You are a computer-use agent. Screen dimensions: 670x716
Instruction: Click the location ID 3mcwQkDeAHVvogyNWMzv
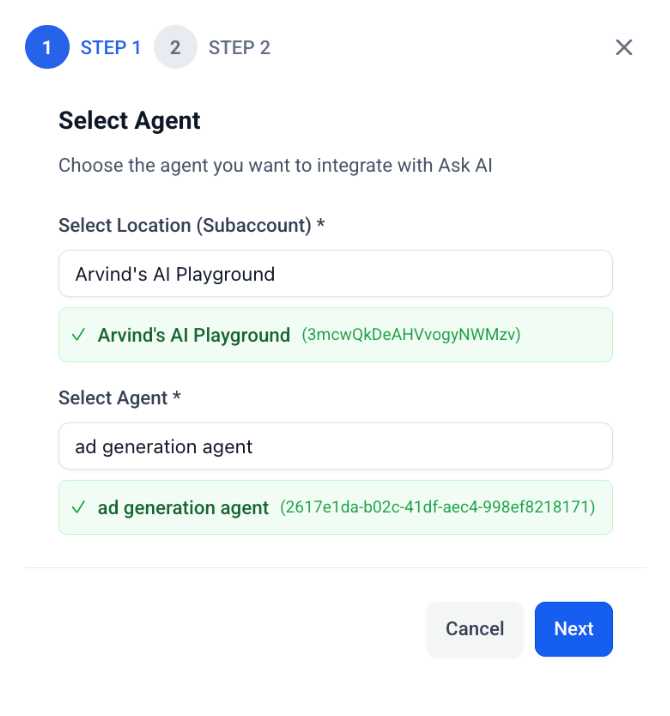pyautogui.click(x=411, y=336)
